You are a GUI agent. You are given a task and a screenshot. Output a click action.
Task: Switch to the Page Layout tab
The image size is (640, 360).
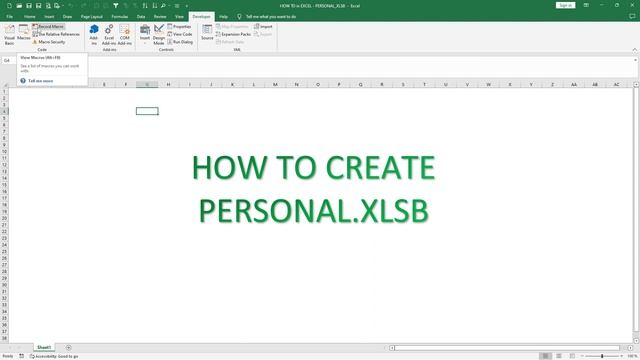(91, 17)
